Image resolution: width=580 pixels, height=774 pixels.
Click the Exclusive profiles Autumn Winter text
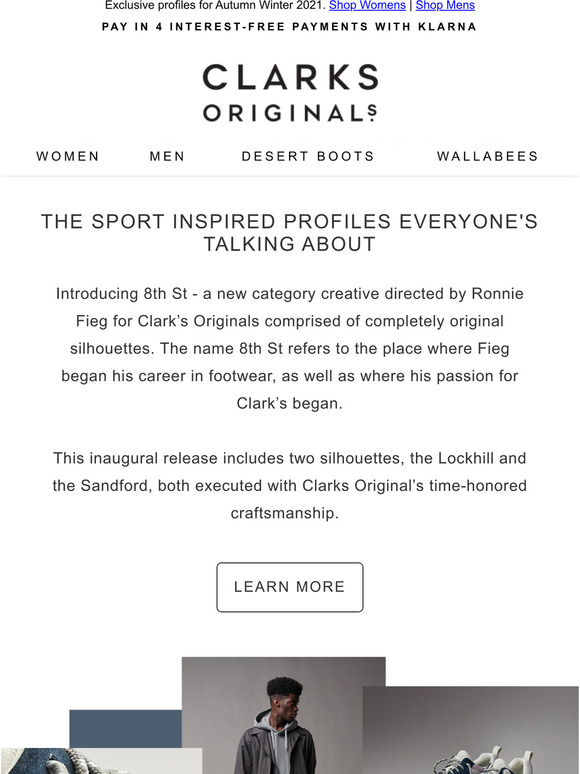point(215,5)
